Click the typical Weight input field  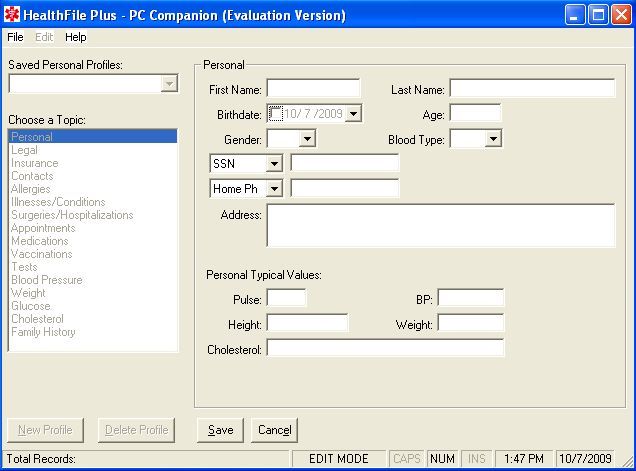click(471, 323)
